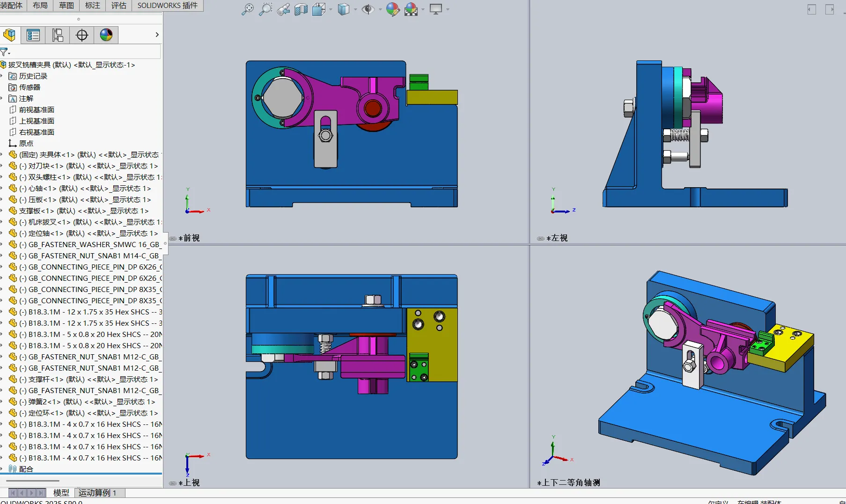The image size is (846, 504).
Task: Switch to the 草图 ribbon tab
Action: pyautogui.click(x=66, y=5)
